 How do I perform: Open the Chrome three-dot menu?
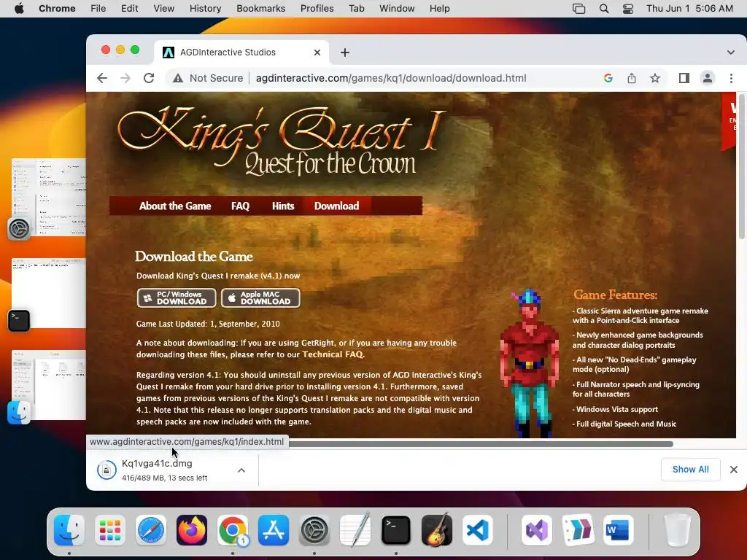coord(731,78)
